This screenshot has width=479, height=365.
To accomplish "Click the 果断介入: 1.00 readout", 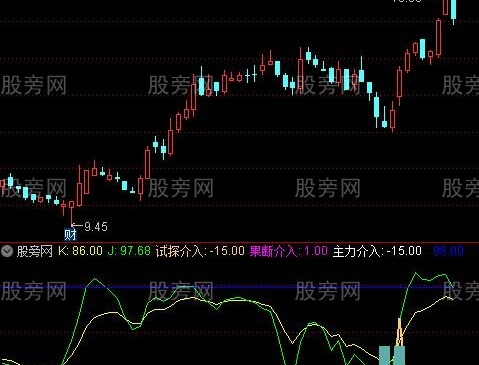I will [x=289, y=251].
